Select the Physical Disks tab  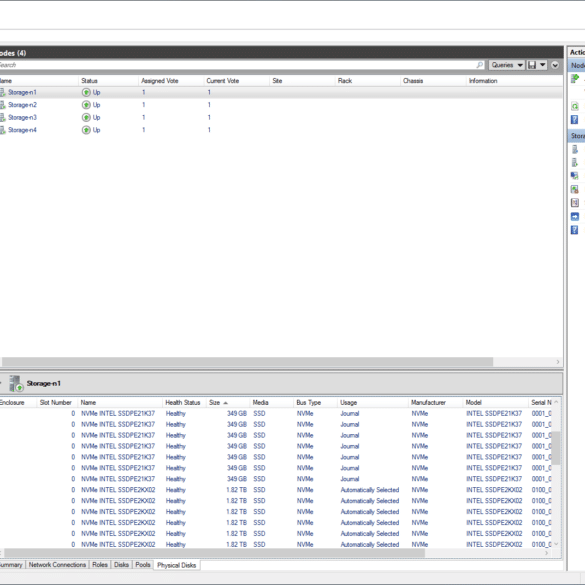(x=176, y=565)
